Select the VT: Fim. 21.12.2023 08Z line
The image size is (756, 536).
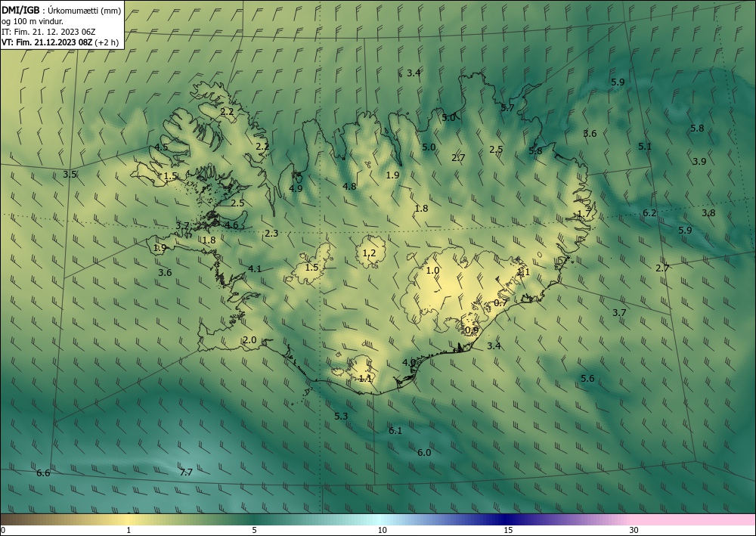pyautogui.click(x=47, y=42)
